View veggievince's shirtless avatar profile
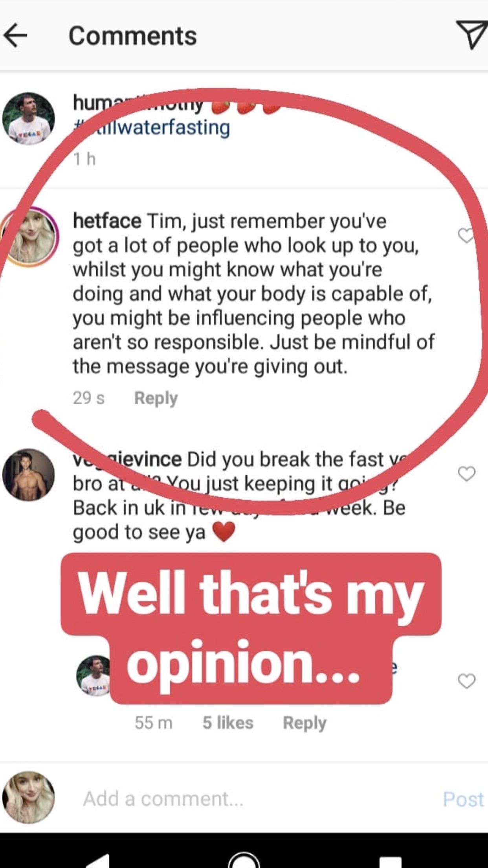This screenshot has width=488, height=868. (x=28, y=474)
